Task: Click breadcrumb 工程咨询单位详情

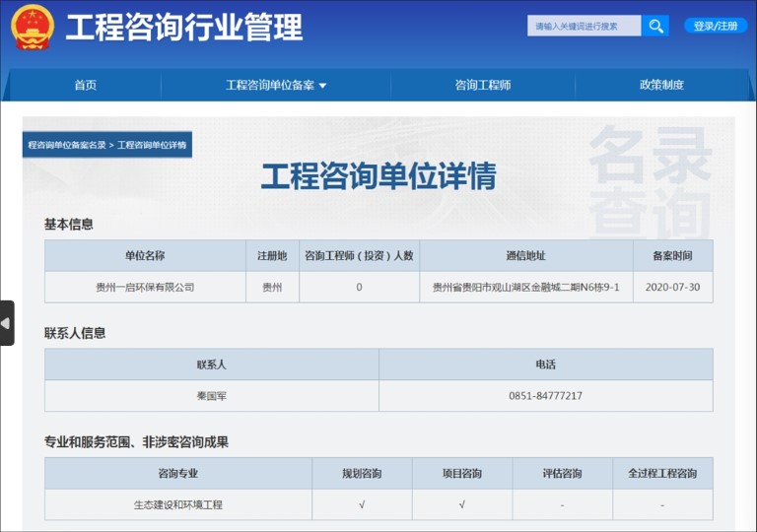Action: [152, 145]
